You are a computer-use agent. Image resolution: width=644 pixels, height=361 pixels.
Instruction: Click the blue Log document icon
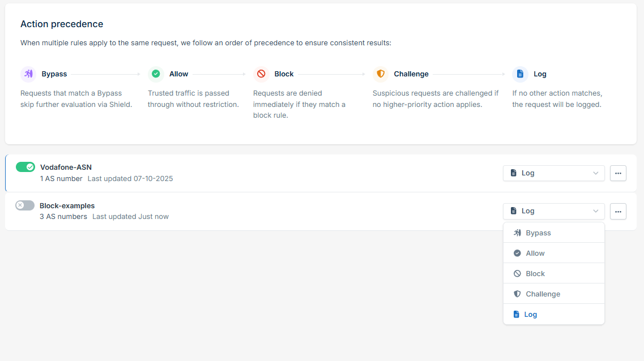[x=520, y=74]
